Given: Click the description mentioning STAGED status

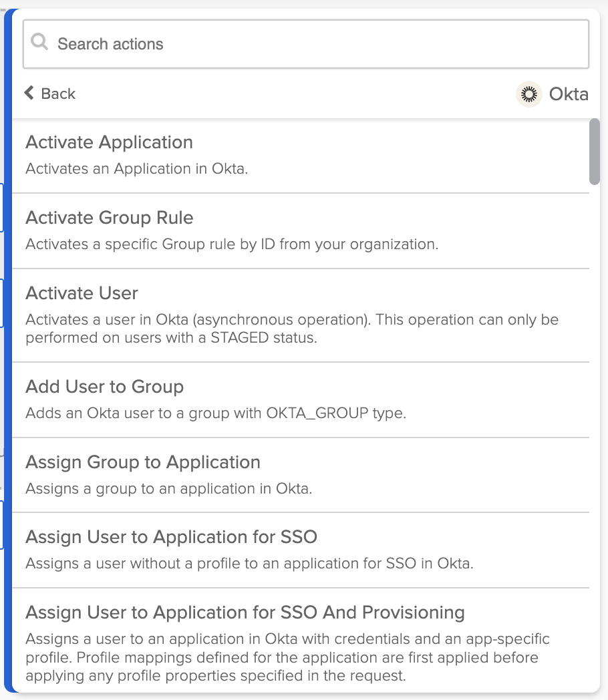Looking at the screenshot, I should pos(291,329).
